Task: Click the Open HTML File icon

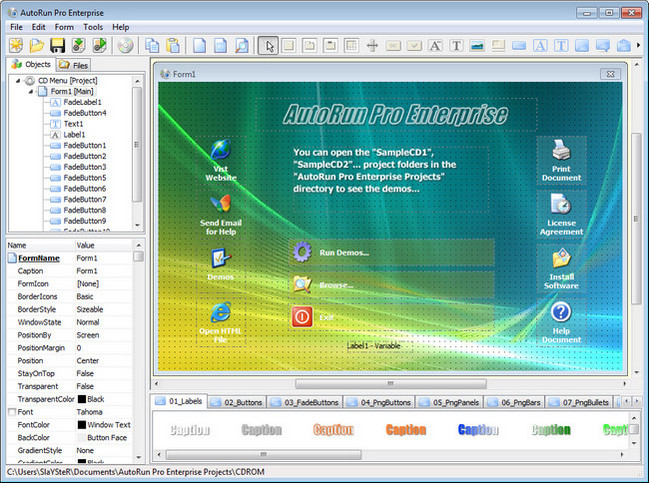Action: point(221,312)
